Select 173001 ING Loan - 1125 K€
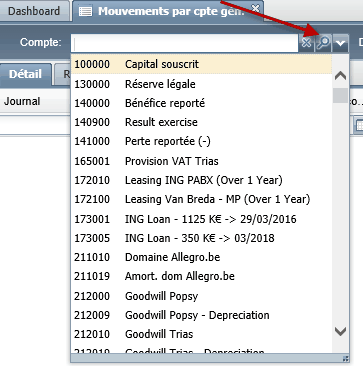The image size is (363, 374). 201,219
